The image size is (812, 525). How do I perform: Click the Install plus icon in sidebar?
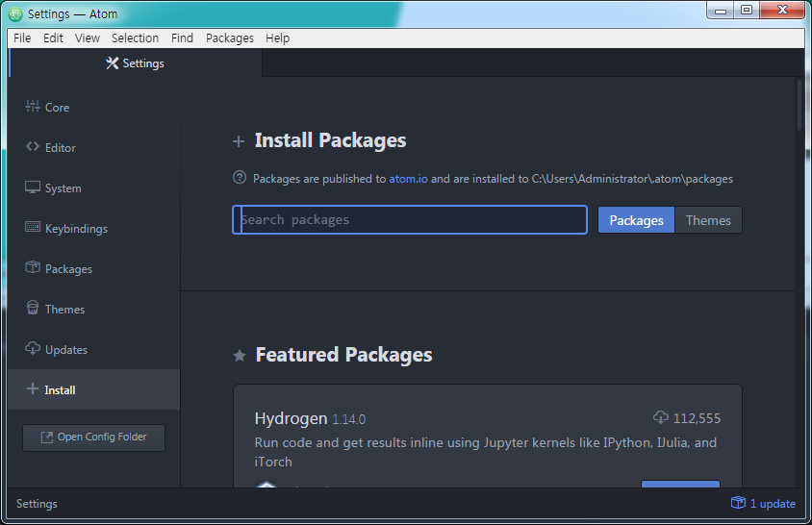32,388
